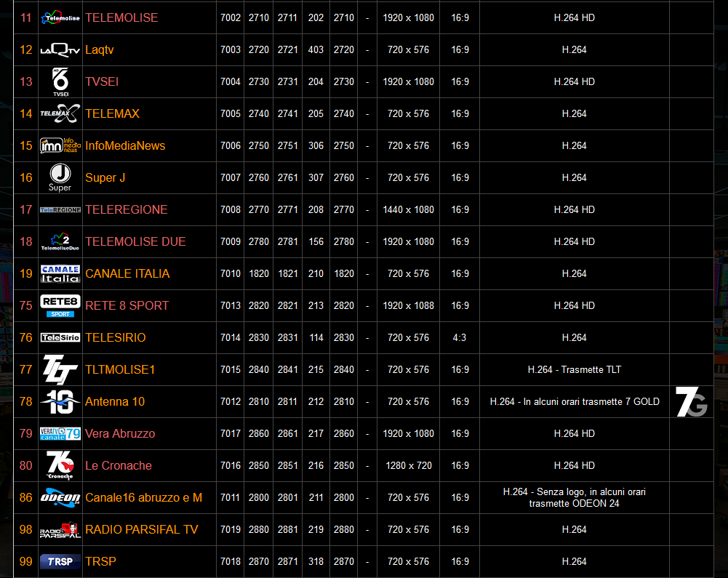Click the Antenna 10 logo
The width and height of the screenshot is (728, 578).
[x=60, y=401]
